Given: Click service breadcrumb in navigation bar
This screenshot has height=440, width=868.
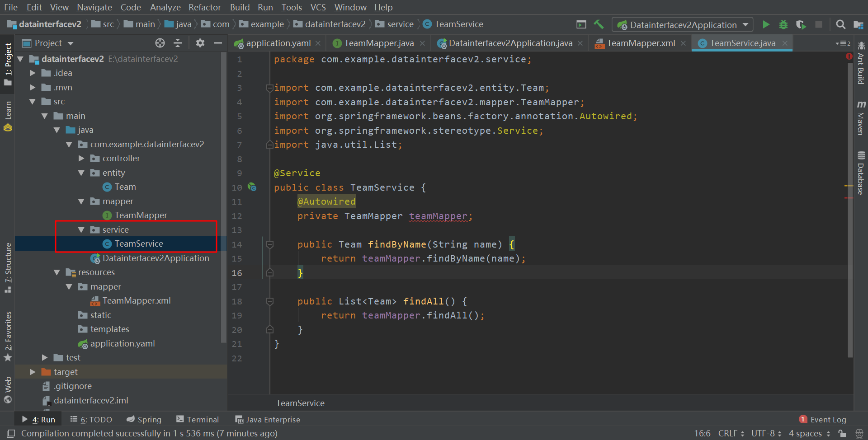Looking at the screenshot, I should coord(394,24).
